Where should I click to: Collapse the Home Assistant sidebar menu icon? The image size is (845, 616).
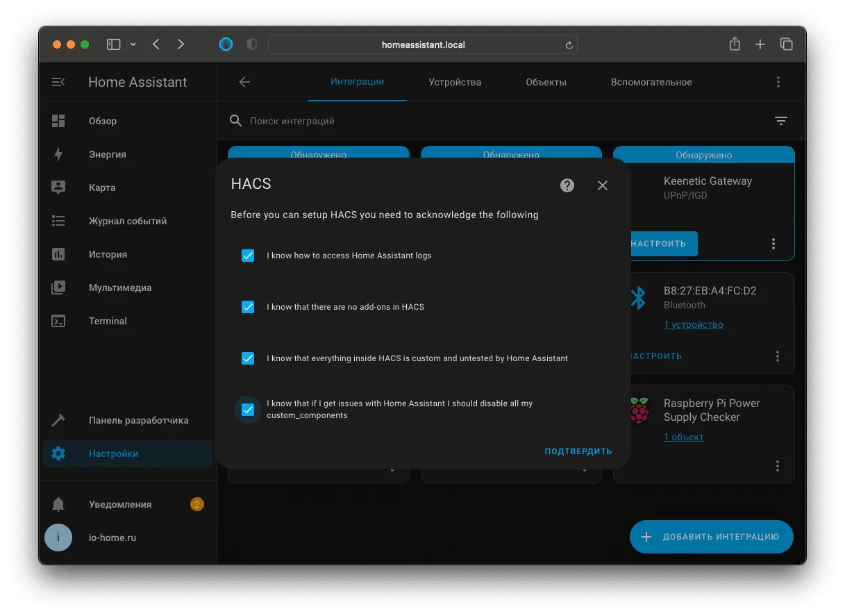pos(58,82)
